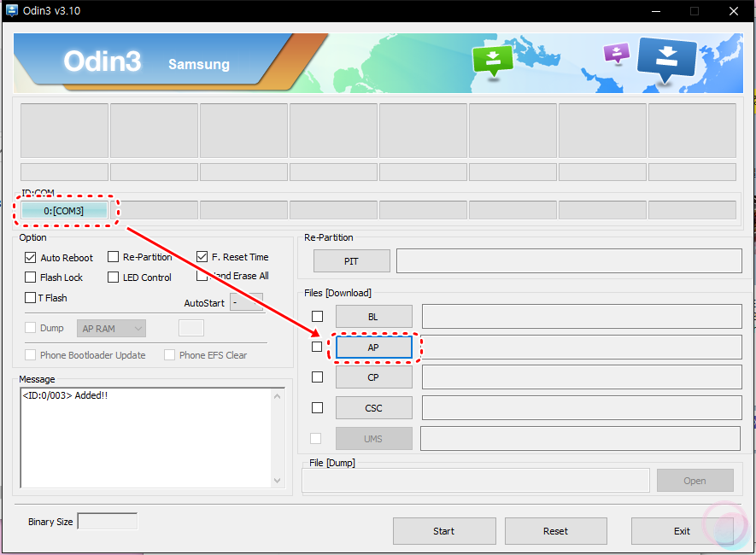Enable the Re-Partition checkbox
This screenshot has width=756, height=555.
113,257
